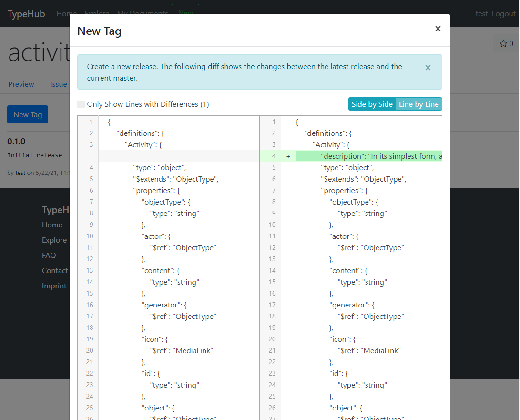The width and height of the screenshot is (520, 420).
Task: Open footer Explore link
Action: click(54, 240)
